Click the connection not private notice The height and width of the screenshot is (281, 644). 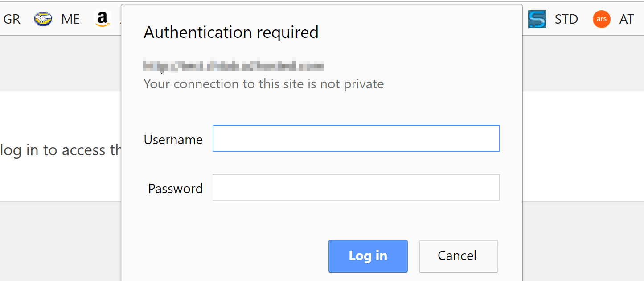[x=263, y=84]
